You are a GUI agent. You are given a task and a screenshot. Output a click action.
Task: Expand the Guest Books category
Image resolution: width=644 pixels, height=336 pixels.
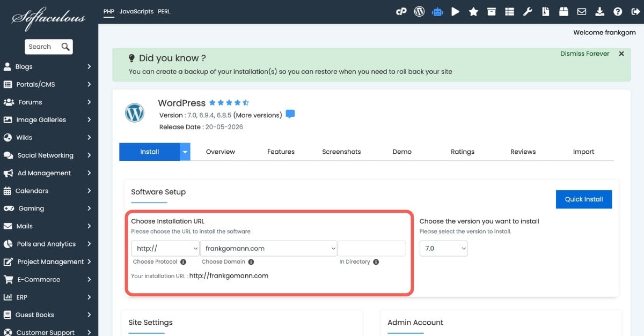49,314
